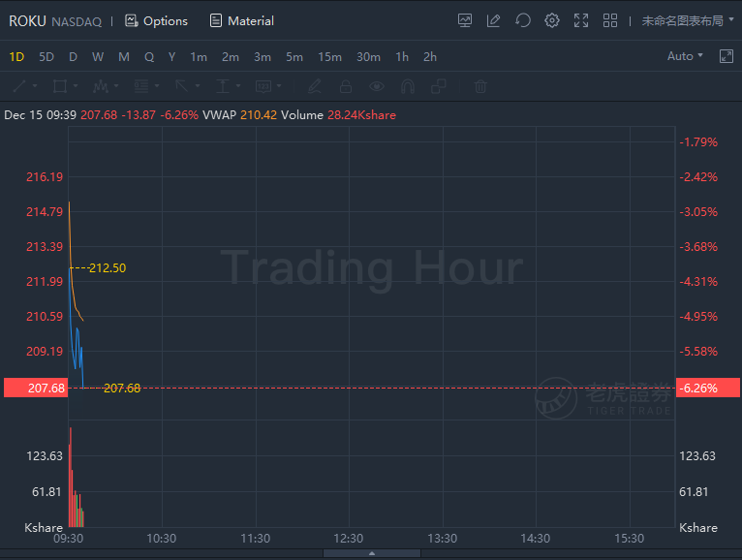Image resolution: width=742 pixels, height=560 pixels.
Task: Select the 5m interval
Action: pyautogui.click(x=294, y=57)
